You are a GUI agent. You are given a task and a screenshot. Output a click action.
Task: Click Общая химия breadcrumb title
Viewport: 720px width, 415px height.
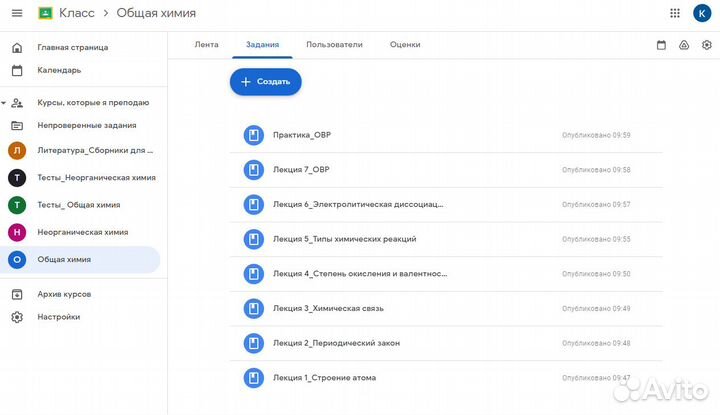click(x=156, y=13)
